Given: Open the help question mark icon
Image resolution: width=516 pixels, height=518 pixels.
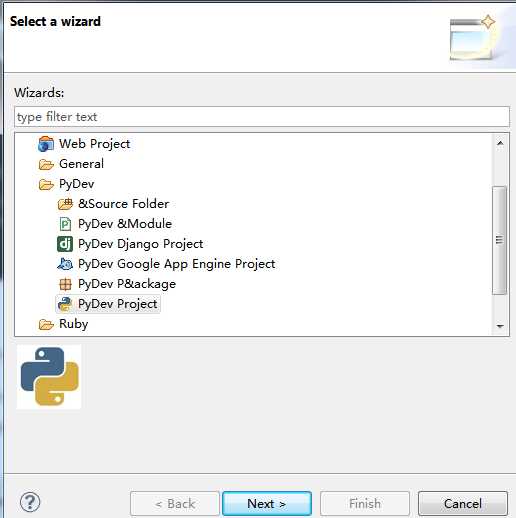Looking at the screenshot, I should coord(30,502).
